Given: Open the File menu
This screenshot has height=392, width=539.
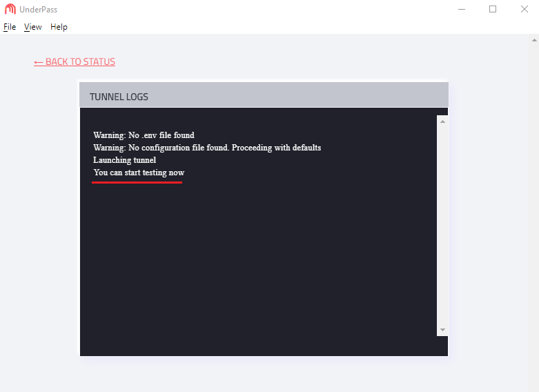Looking at the screenshot, I should 10,27.
